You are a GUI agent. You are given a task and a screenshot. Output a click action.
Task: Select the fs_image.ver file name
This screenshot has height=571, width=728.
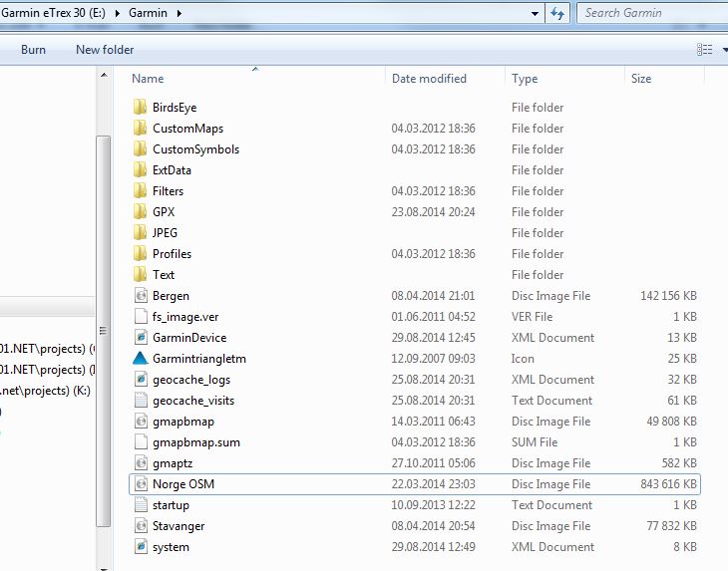click(x=185, y=317)
